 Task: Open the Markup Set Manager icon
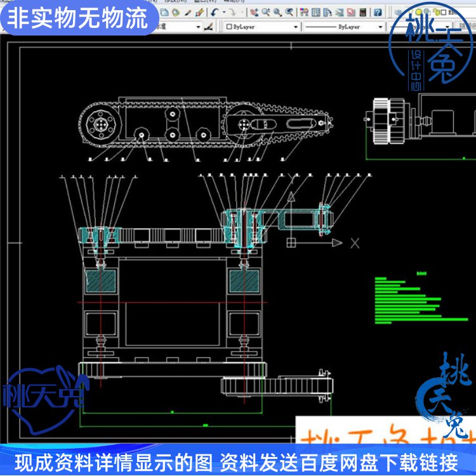[351, 13]
